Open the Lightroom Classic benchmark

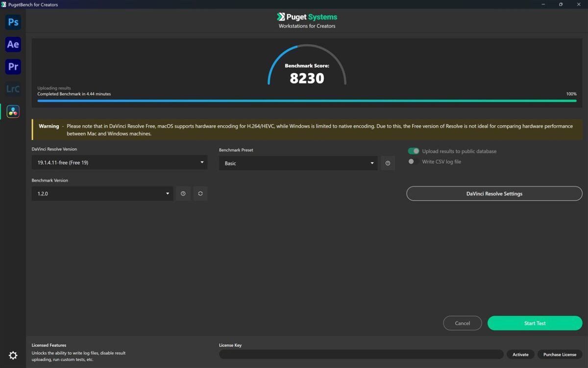(x=13, y=89)
